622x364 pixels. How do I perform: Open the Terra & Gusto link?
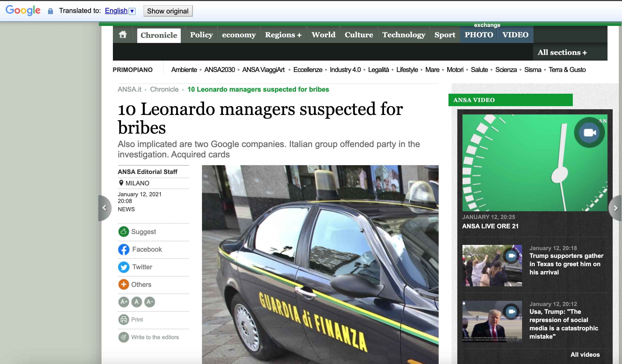click(567, 70)
